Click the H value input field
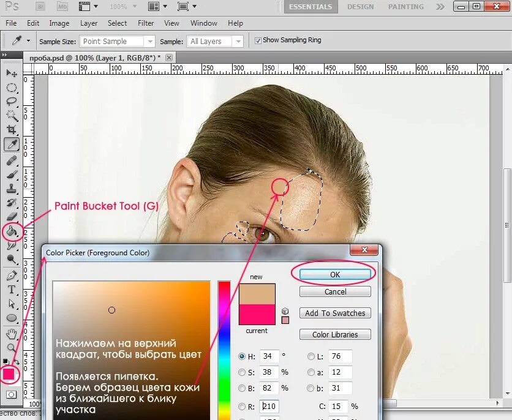 click(269, 356)
